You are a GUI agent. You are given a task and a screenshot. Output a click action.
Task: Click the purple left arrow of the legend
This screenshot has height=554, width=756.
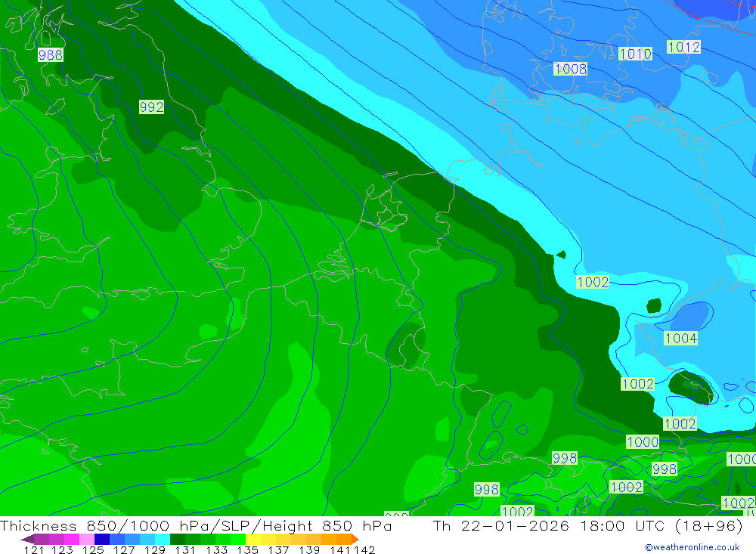[x=27, y=539]
